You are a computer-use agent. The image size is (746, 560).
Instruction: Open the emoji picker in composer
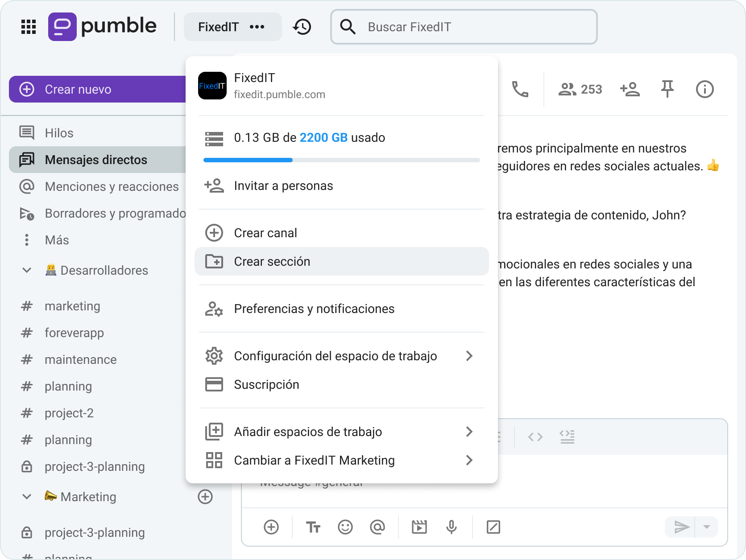[345, 527]
